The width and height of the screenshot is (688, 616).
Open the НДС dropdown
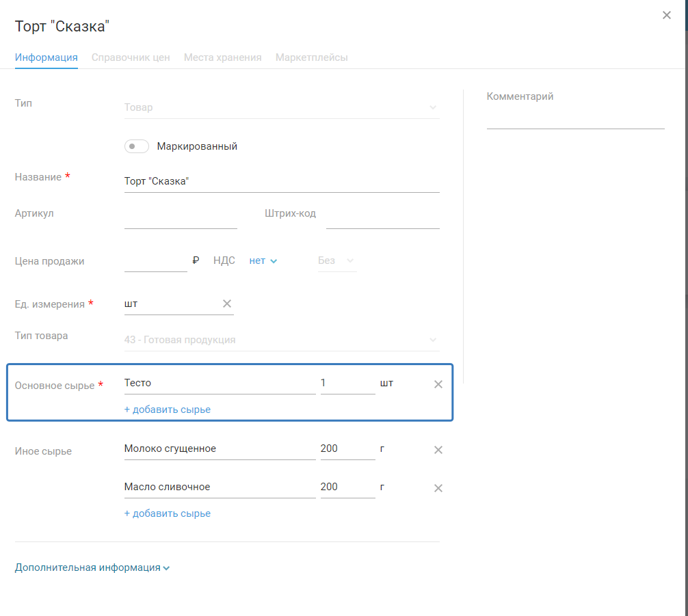click(263, 260)
